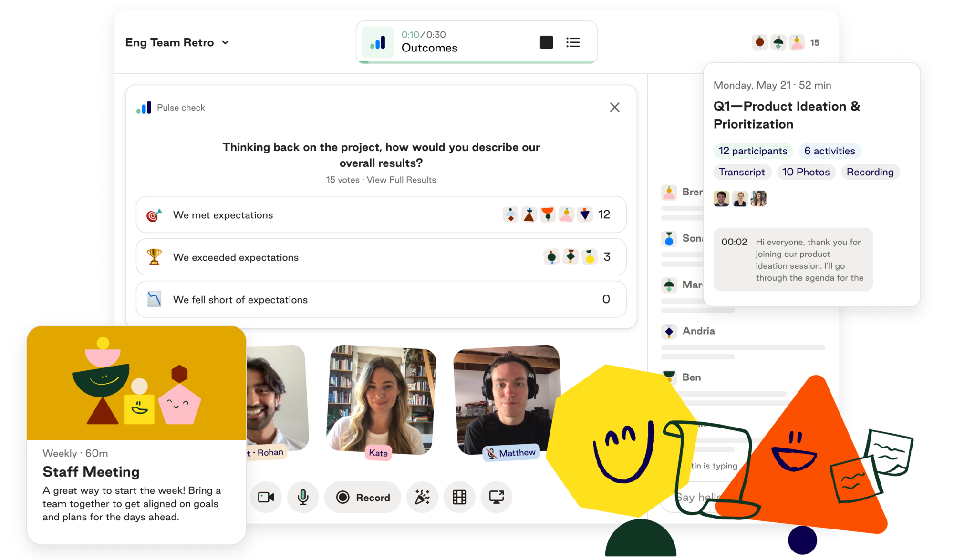Screen dimensions: 954x560
Task: Click the pink avatar in header
Action: coord(797,42)
